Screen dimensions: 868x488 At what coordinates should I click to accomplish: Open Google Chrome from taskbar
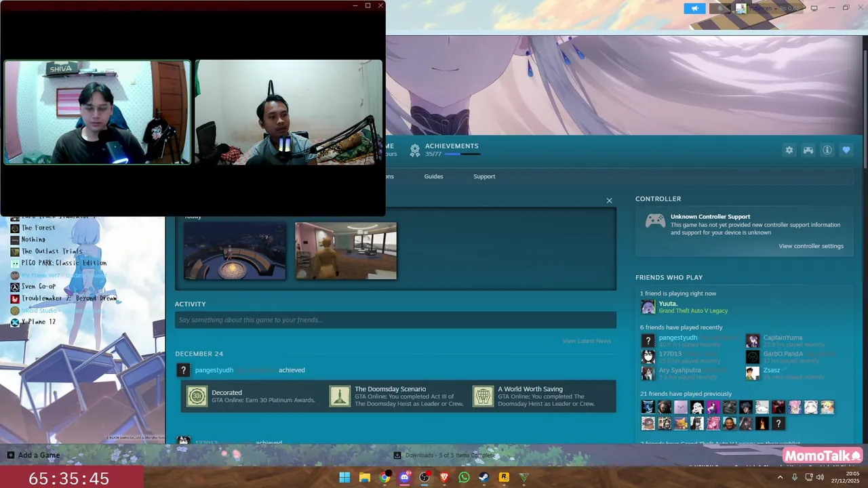(x=384, y=478)
